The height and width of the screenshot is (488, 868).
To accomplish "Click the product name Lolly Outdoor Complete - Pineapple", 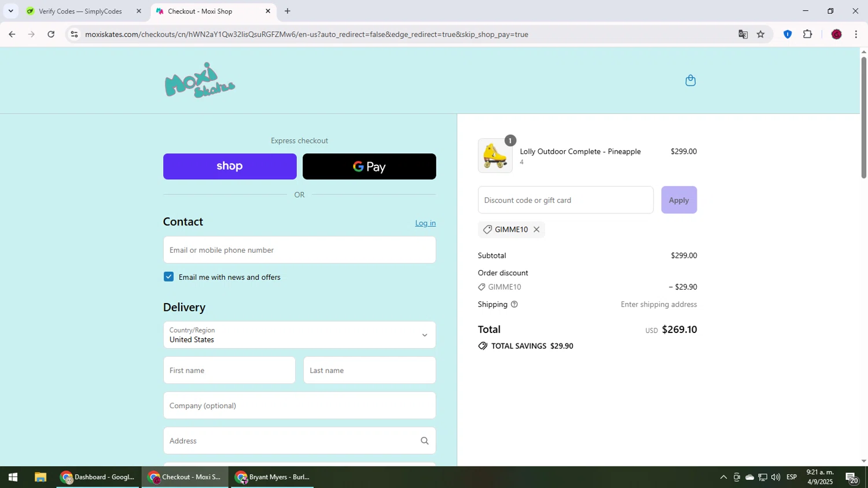I will pos(580,151).
